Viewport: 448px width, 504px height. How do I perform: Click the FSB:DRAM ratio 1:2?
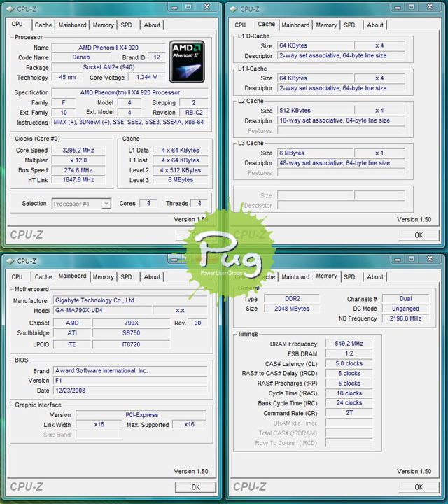pos(349,353)
